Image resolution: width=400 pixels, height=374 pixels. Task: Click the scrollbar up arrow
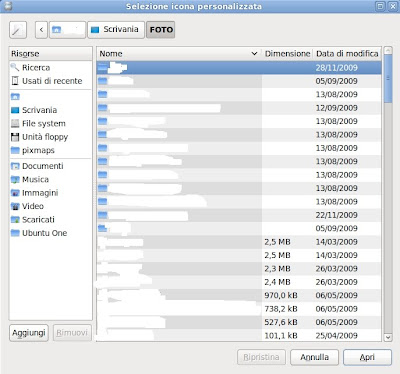click(x=388, y=51)
